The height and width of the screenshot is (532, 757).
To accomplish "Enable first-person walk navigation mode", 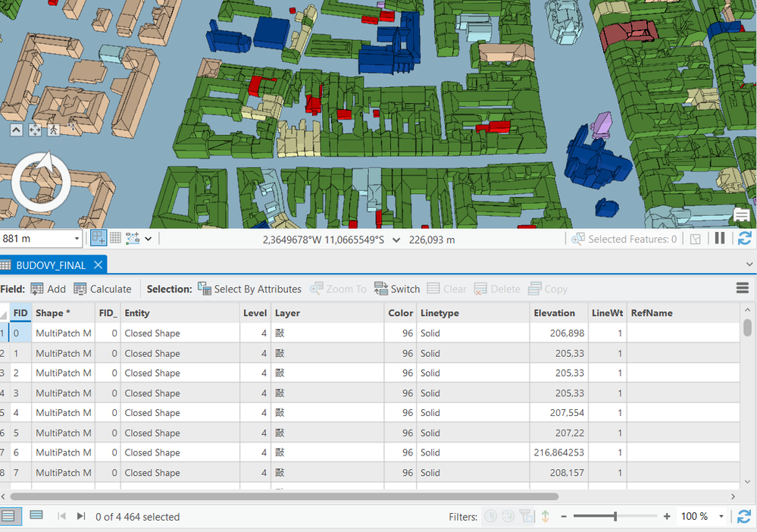I will 54,130.
